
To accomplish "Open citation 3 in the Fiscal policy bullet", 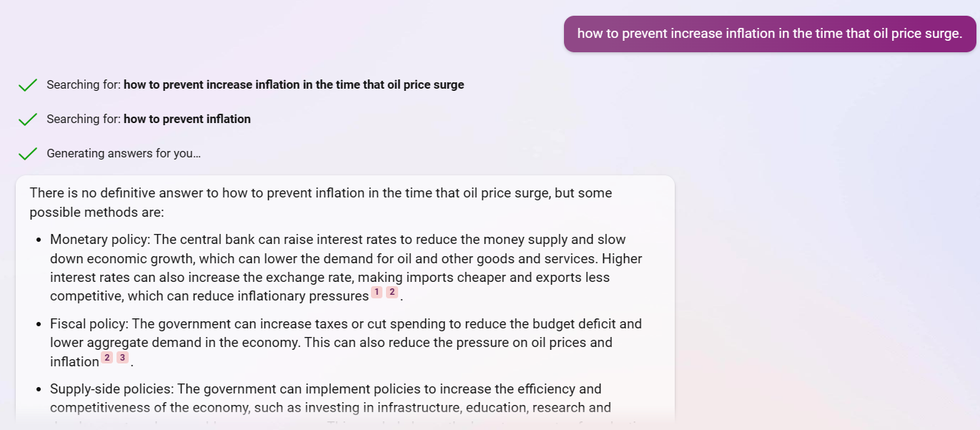I will [123, 358].
